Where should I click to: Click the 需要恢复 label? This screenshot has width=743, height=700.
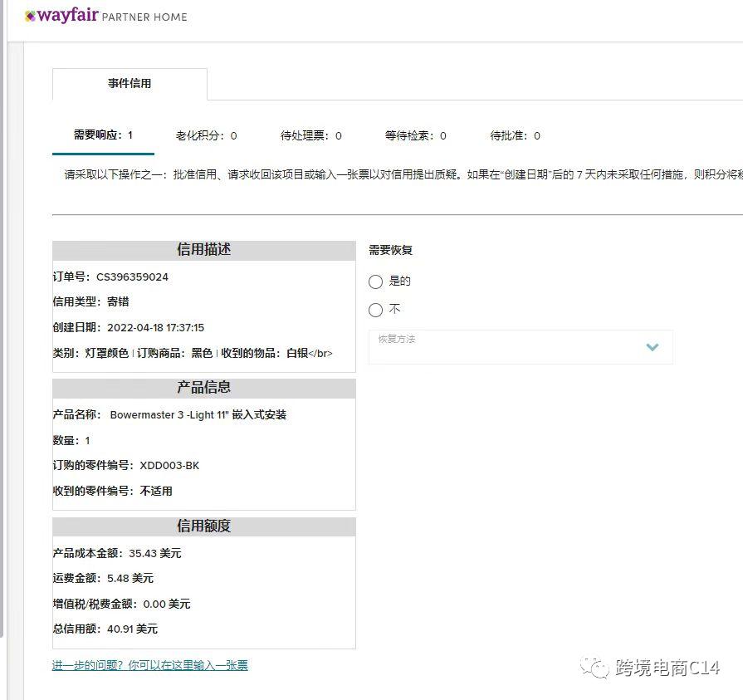pyautogui.click(x=389, y=250)
